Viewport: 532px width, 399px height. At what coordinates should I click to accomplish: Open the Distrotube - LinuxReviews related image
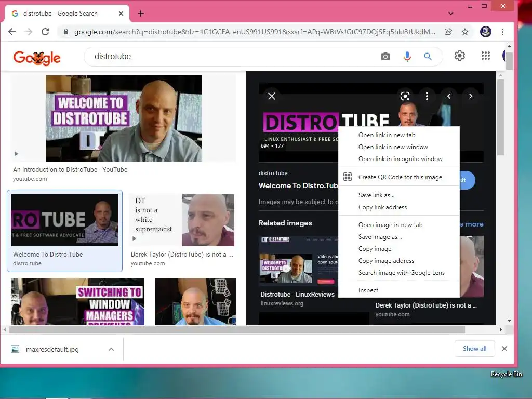(298, 261)
